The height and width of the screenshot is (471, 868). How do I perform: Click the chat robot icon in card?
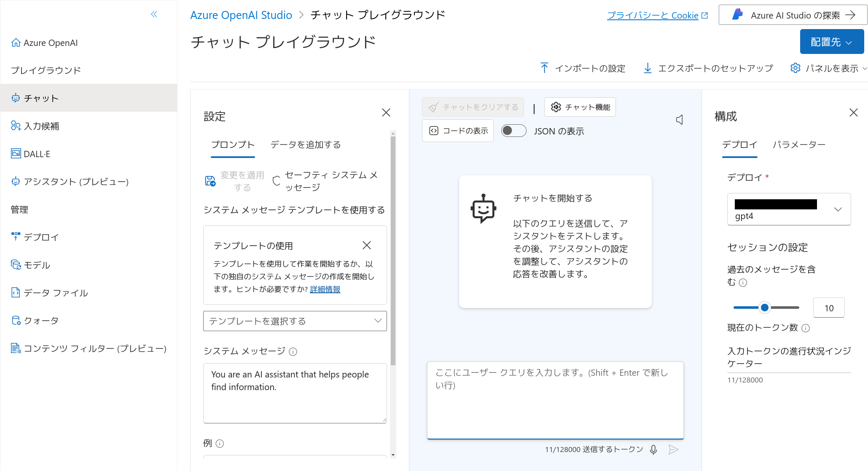(x=484, y=209)
